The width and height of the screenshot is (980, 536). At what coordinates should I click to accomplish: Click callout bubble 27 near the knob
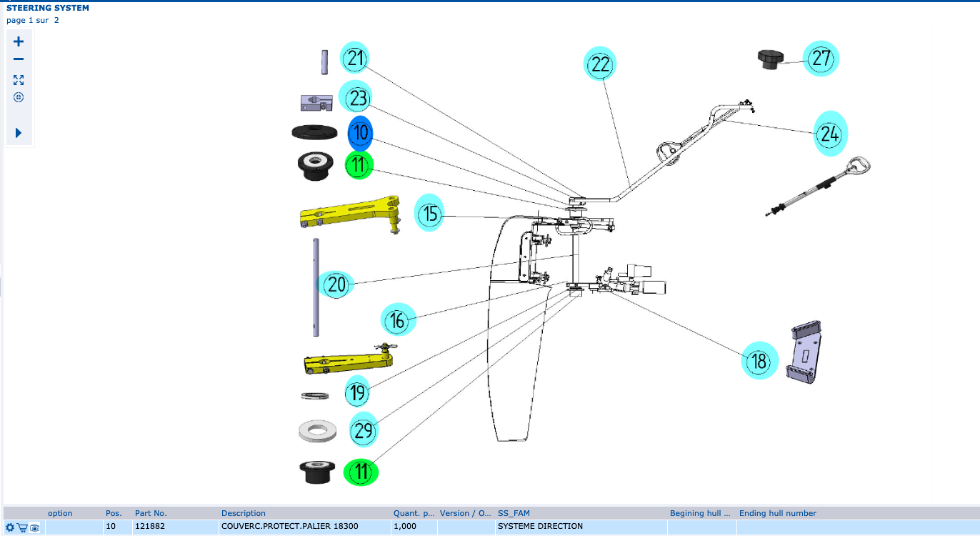pyautogui.click(x=821, y=59)
